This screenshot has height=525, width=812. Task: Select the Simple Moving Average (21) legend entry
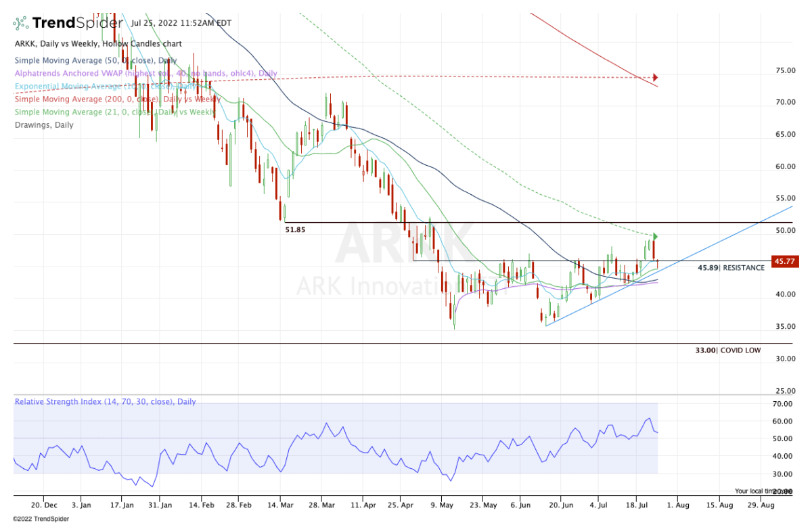point(115,112)
